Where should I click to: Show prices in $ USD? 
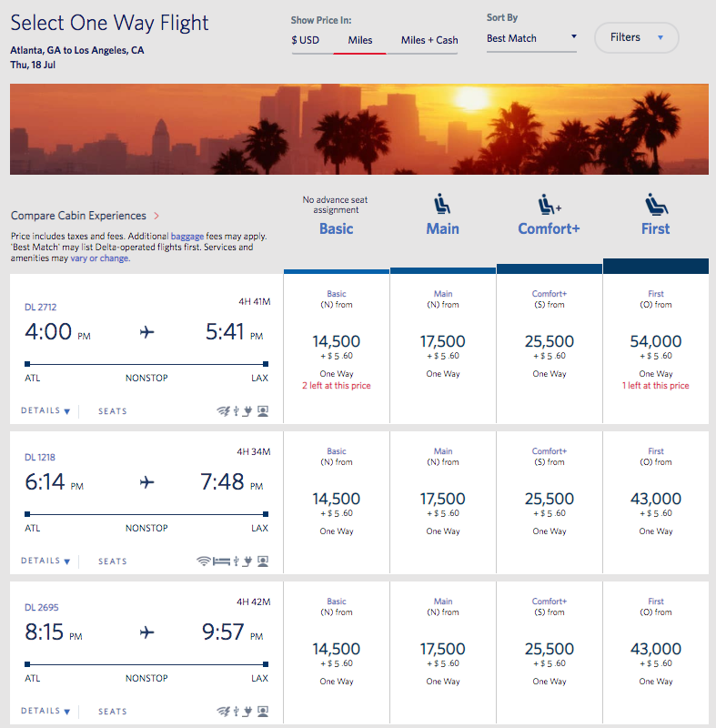[x=306, y=40]
